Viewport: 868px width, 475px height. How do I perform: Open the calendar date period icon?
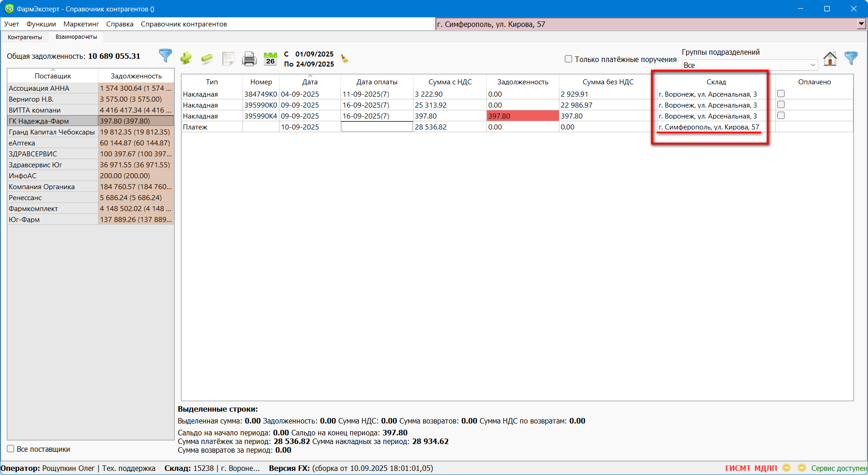pos(270,58)
